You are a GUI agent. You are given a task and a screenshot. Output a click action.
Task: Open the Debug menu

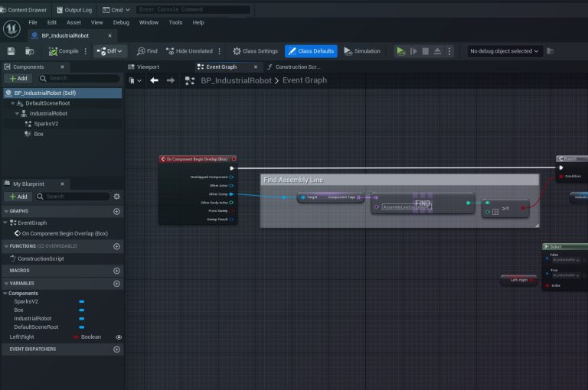(121, 22)
